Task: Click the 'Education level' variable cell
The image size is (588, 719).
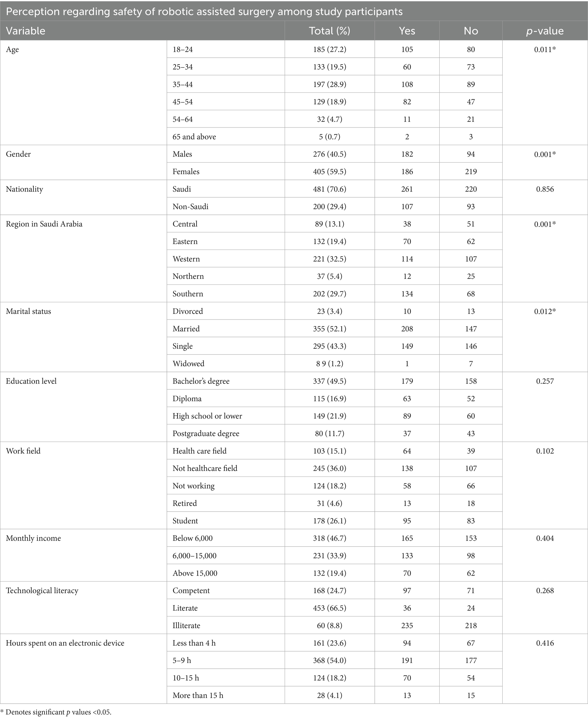Action: [x=31, y=381]
